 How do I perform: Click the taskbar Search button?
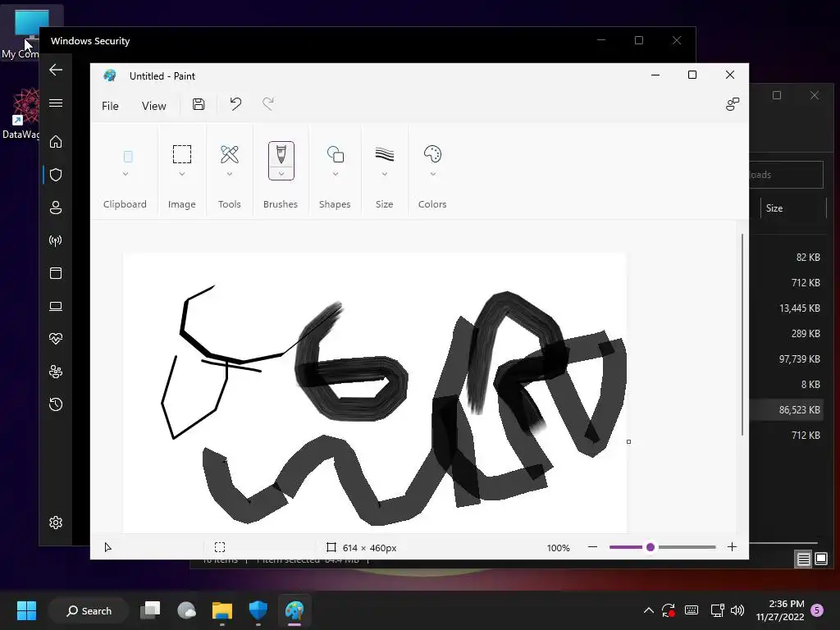tap(89, 610)
